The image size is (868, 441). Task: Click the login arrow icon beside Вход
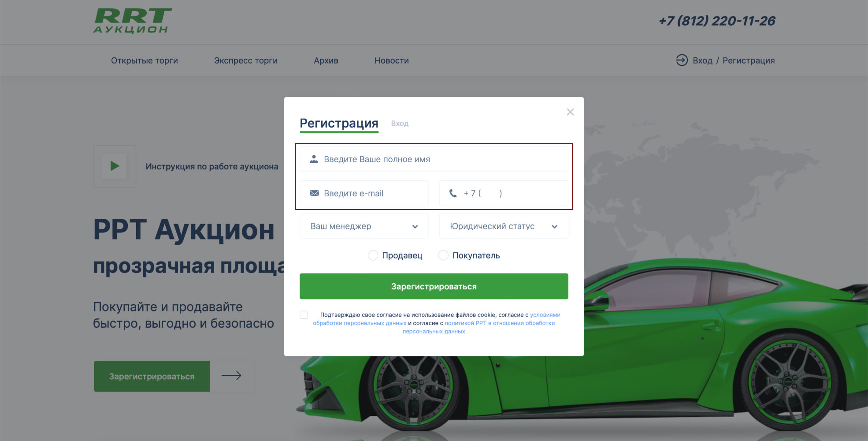point(682,60)
